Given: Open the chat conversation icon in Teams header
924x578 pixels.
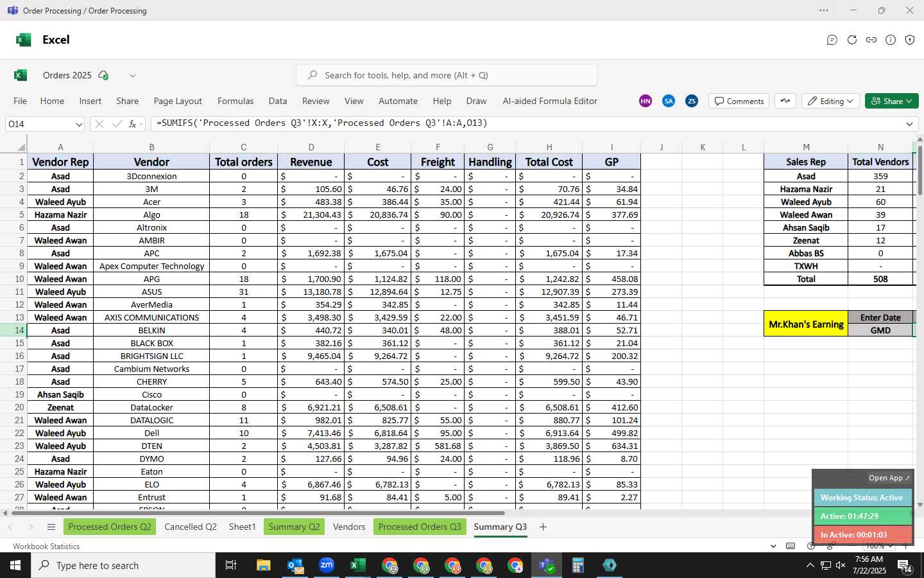Looking at the screenshot, I should pos(832,40).
